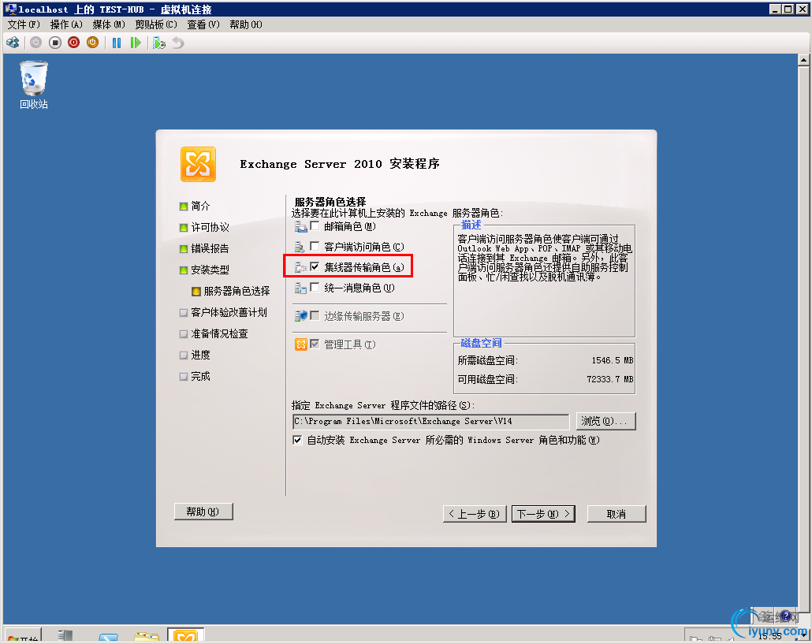Open the 文件(F) menu
The height and width of the screenshot is (644, 812).
pos(24,24)
